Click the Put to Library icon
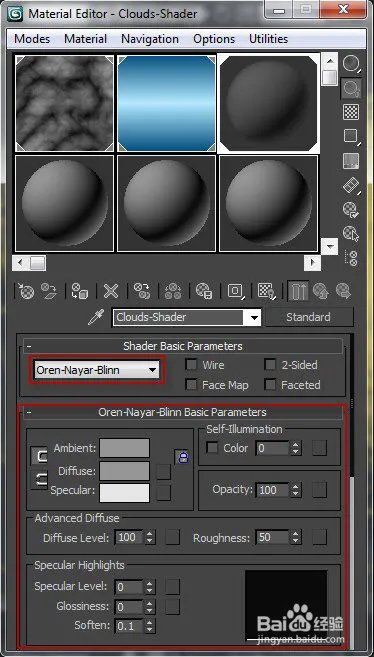 point(204,290)
